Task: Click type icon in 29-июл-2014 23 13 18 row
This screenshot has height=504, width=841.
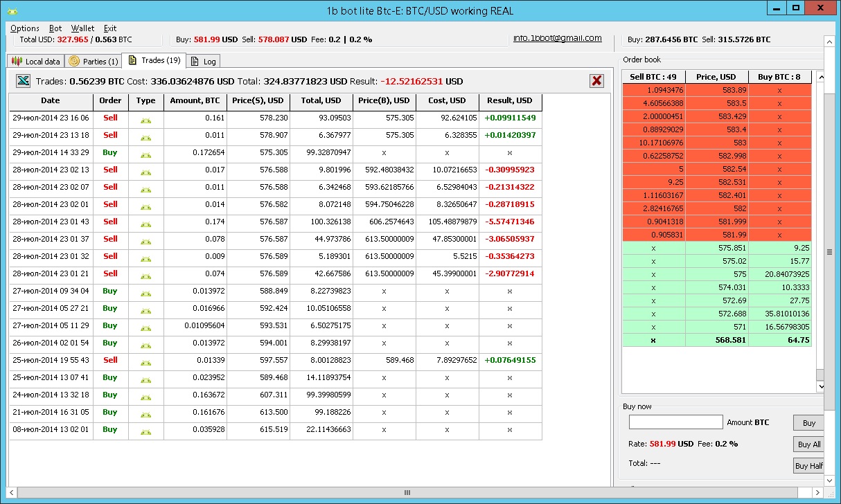Action: [145, 137]
